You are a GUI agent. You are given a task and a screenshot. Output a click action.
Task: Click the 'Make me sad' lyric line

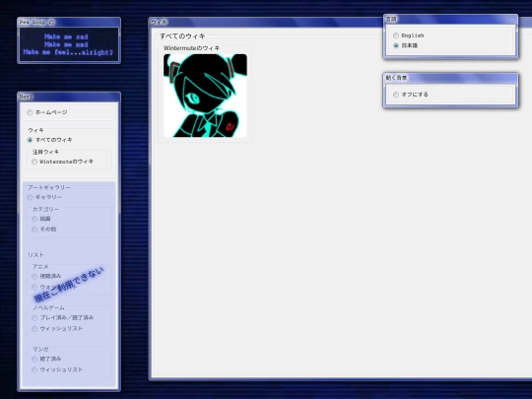[66, 36]
